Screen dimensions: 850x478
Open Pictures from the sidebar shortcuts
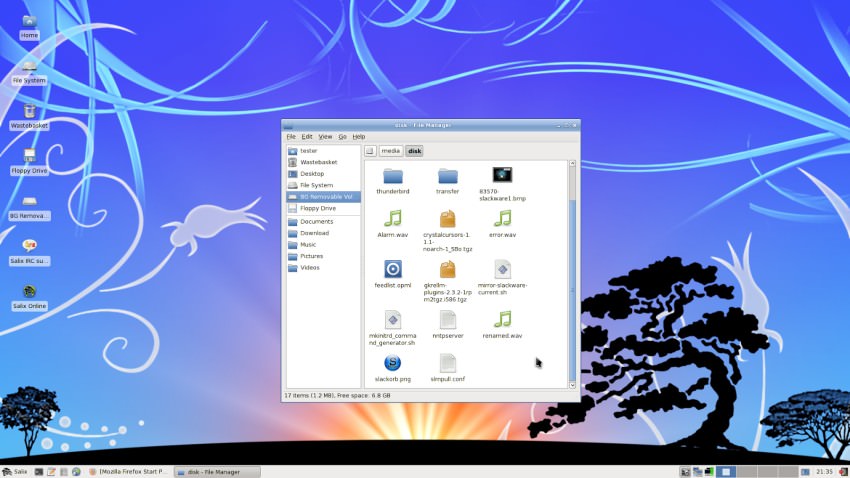pos(312,256)
